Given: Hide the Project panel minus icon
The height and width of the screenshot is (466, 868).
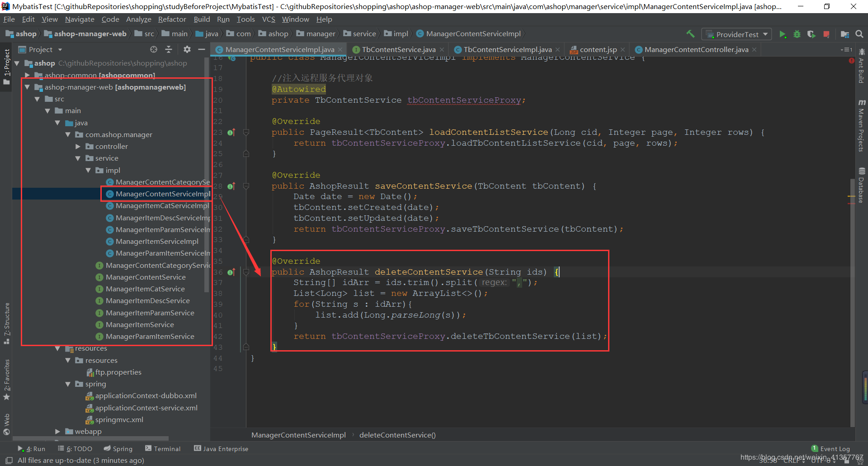Looking at the screenshot, I should click(202, 49).
